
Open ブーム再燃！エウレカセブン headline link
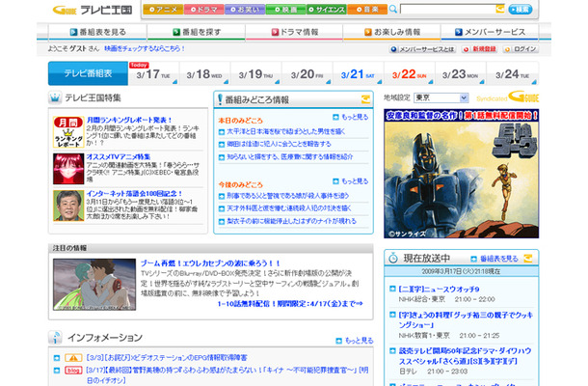point(210,263)
